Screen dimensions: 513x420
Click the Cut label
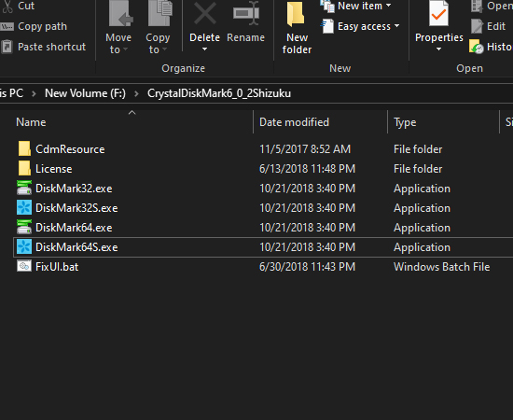[x=26, y=6]
